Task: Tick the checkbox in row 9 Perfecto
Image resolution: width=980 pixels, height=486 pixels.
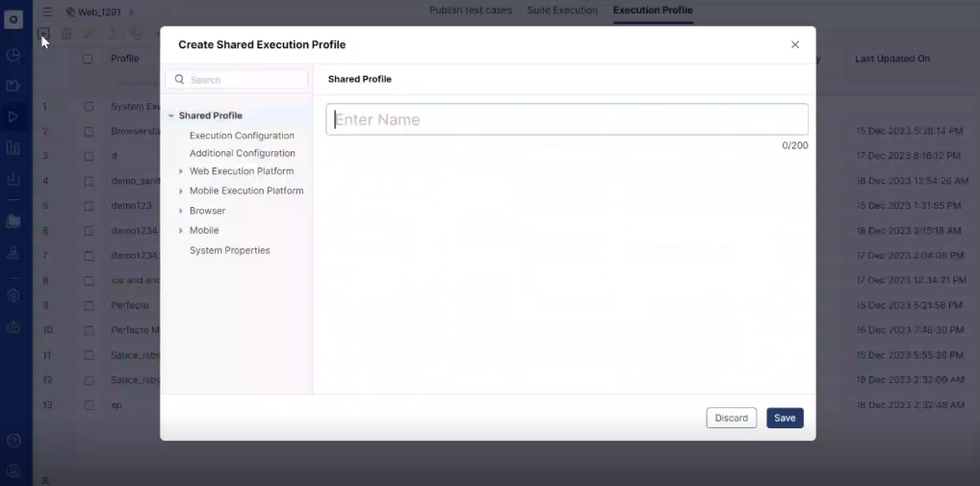Action: tap(89, 305)
